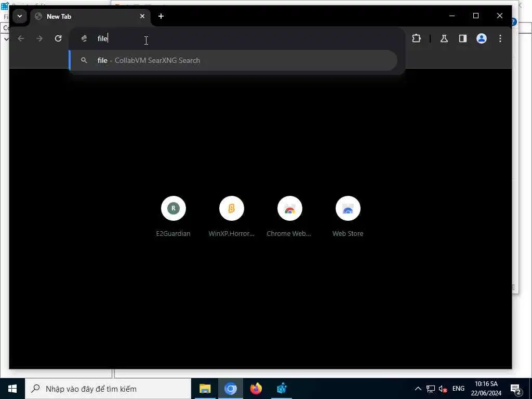Viewport: 532px width, 399px height.
Task: Open the E2Guardian shortcut
Action: click(x=174, y=217)
